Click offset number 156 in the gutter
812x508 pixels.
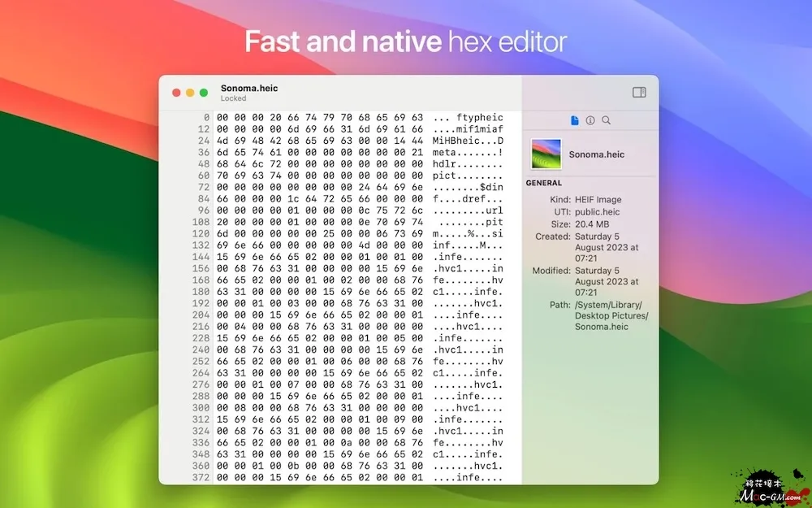point(201,268)
